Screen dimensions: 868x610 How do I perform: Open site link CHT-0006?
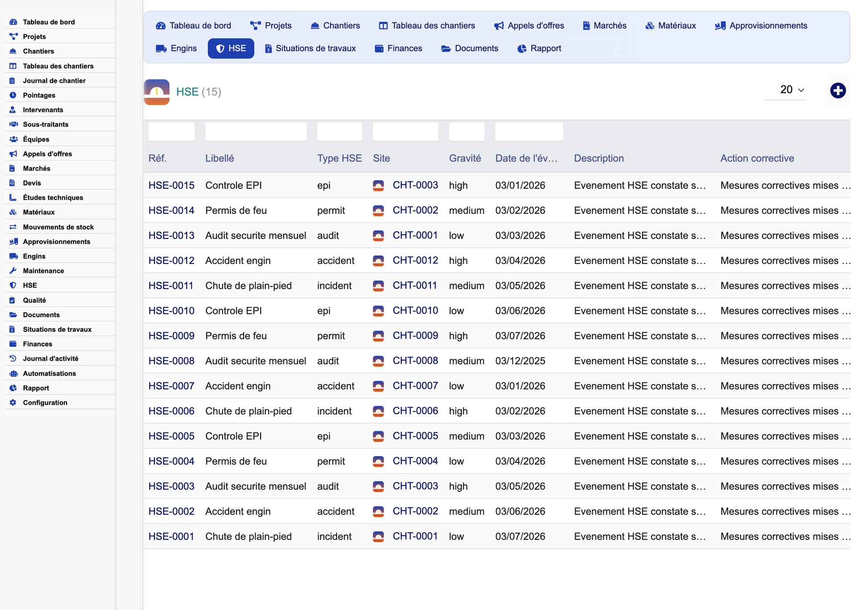point(415,411)
